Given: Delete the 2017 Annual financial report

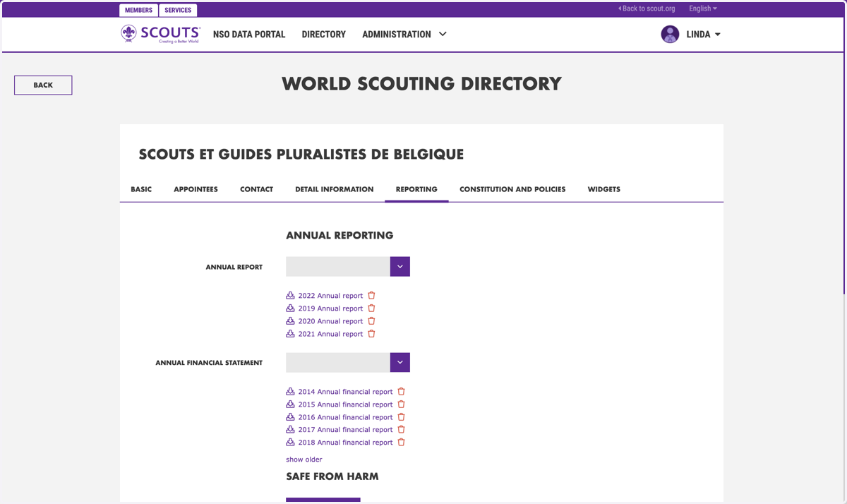Looking at the screenshot, I should (401, 430).
